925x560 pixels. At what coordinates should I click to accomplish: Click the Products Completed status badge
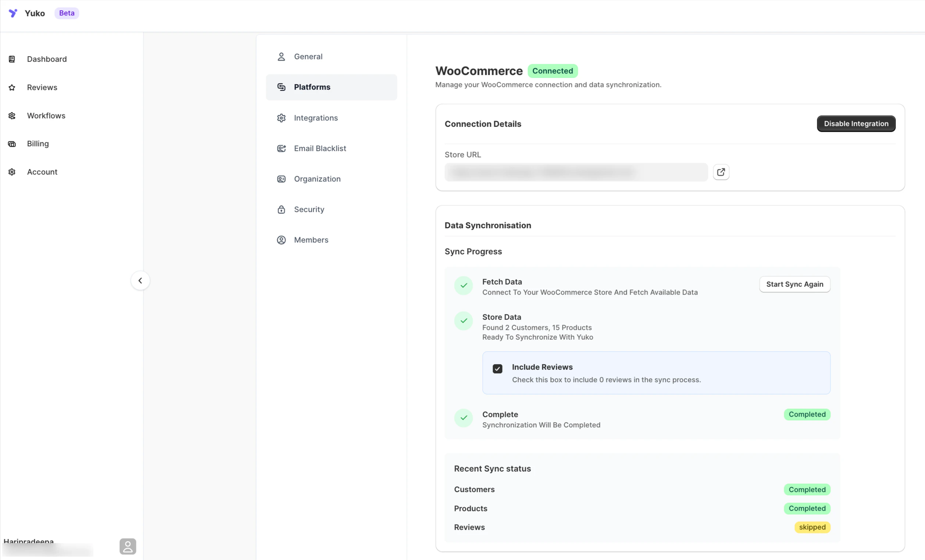(807, 508)
